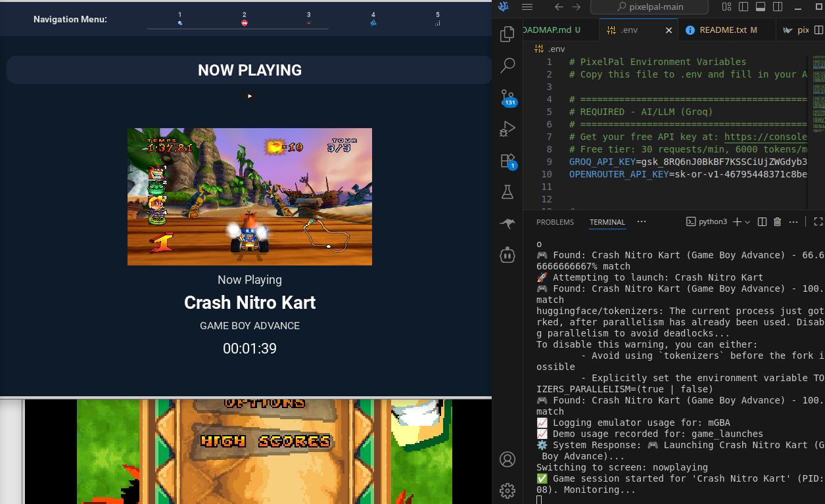Kill terminal using the trash icon
The image size is (825, 504).
tap(777, 222)
